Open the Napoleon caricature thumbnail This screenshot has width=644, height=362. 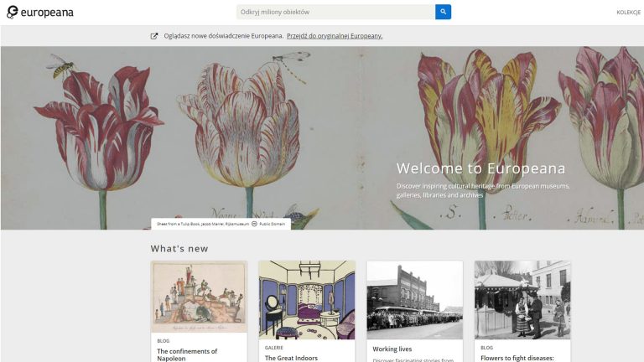[199, 297]
